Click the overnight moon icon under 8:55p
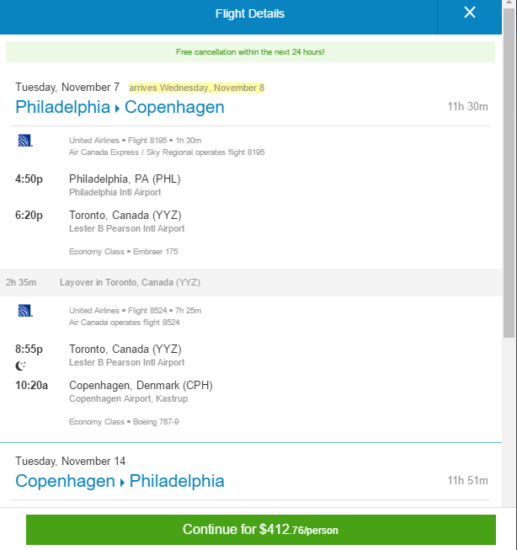 (x=20, y=366)
